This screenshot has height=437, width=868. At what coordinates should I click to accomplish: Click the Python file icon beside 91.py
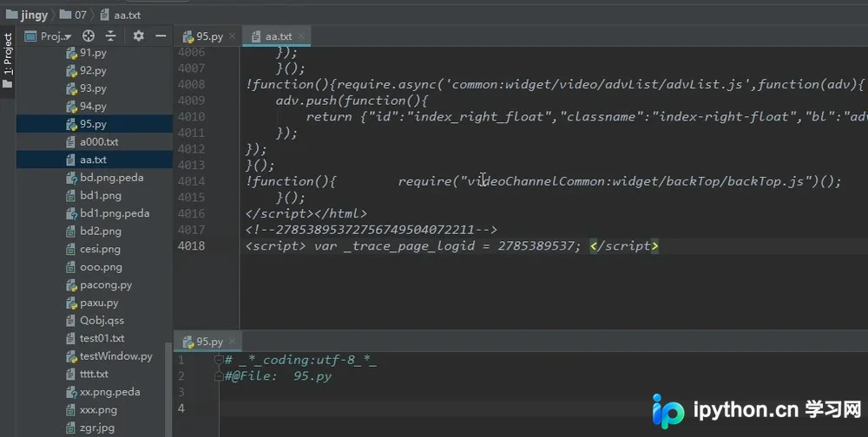(71, 53)
